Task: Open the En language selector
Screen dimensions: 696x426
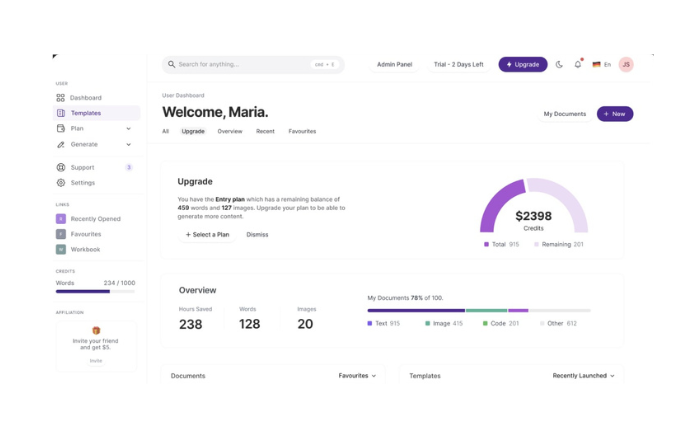Action: pyautogui.click(x=607, y=64)
